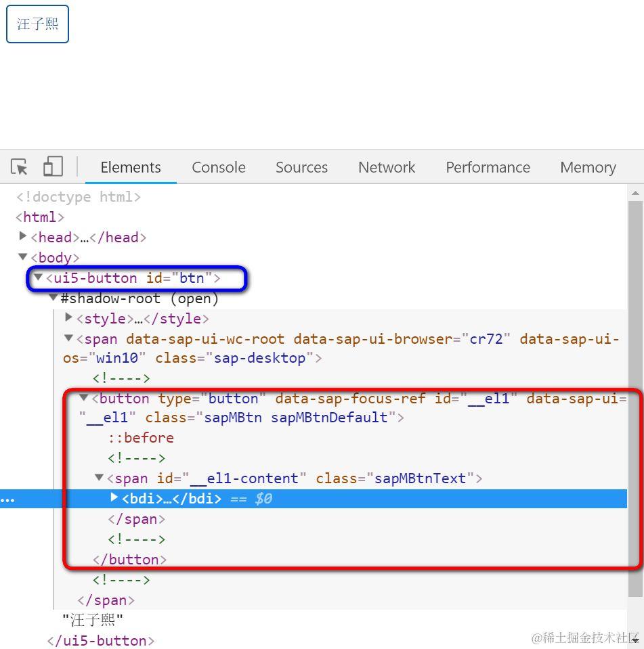Viewport: 644px width, 649px height.
Task: Open the Network tab
Action: [x=387, y=167]
